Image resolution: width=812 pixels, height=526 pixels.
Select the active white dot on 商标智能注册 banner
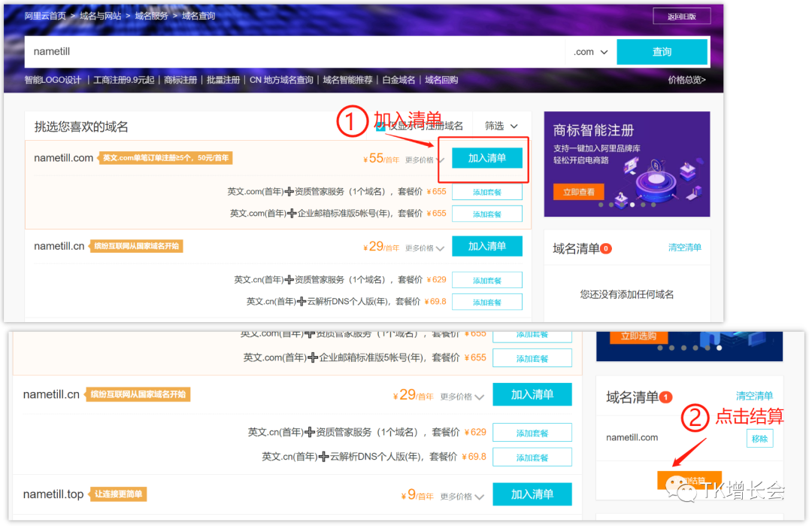pos(632,205)
